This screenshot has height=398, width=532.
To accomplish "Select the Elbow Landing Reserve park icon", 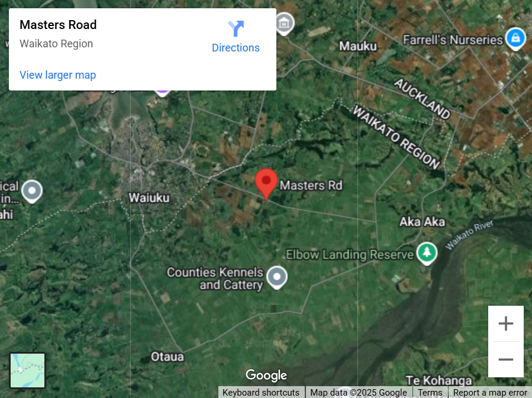I will (427, 254).
